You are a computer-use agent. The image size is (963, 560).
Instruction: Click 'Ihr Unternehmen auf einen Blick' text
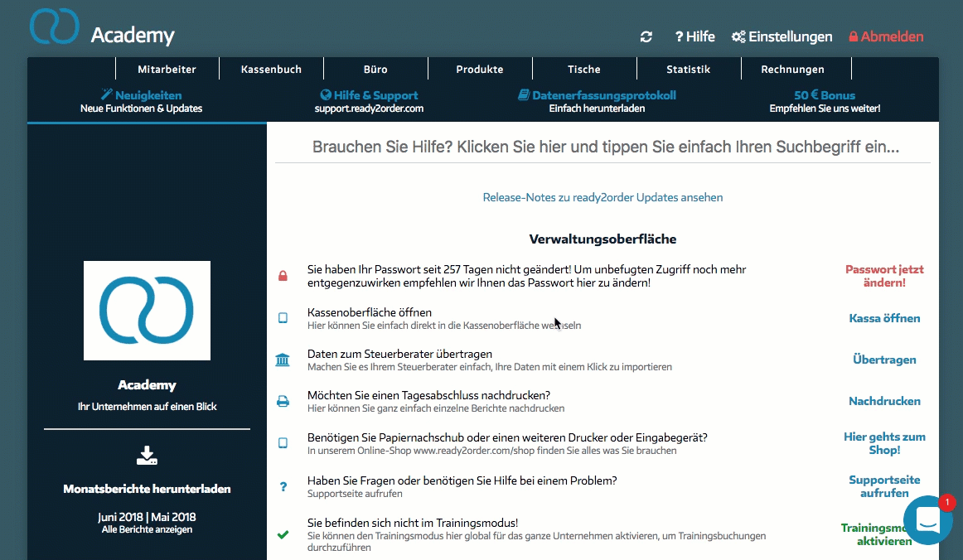point(147,407)
